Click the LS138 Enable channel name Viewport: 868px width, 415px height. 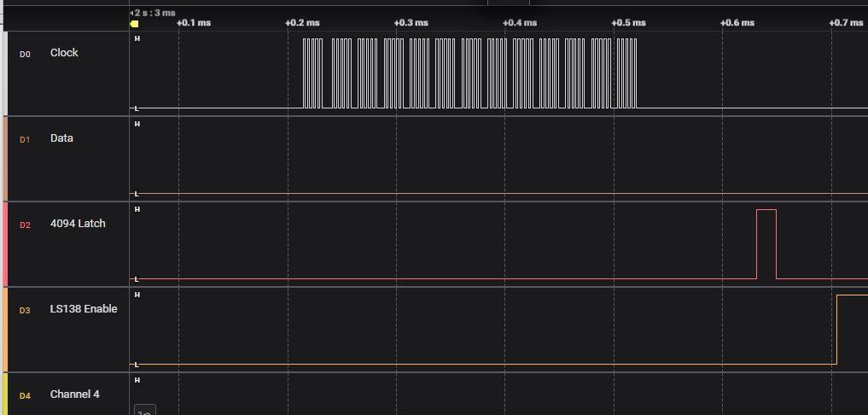click(84, 309)
